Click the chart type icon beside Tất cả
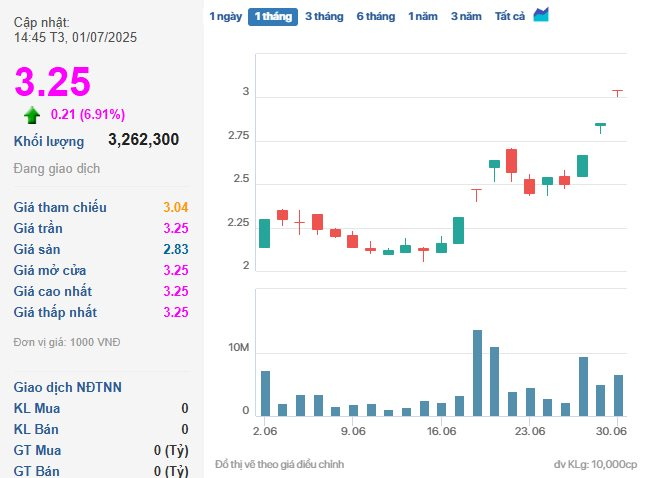 click(x=541, y=15)
